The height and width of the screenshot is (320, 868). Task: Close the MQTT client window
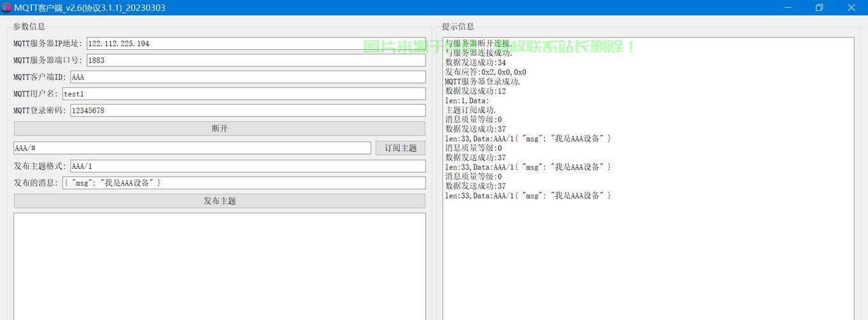[x=851, y=8]
